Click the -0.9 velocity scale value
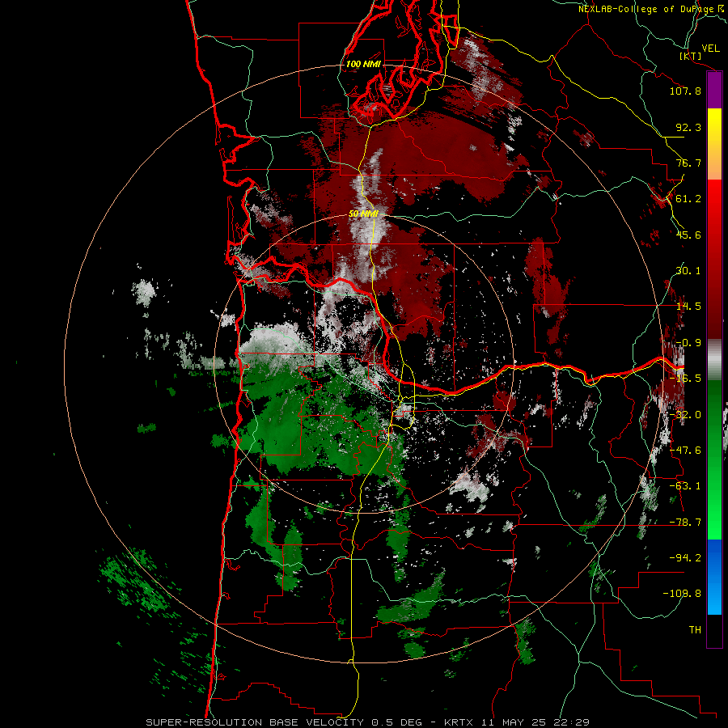The image size is (728, 728). (688, 343)
